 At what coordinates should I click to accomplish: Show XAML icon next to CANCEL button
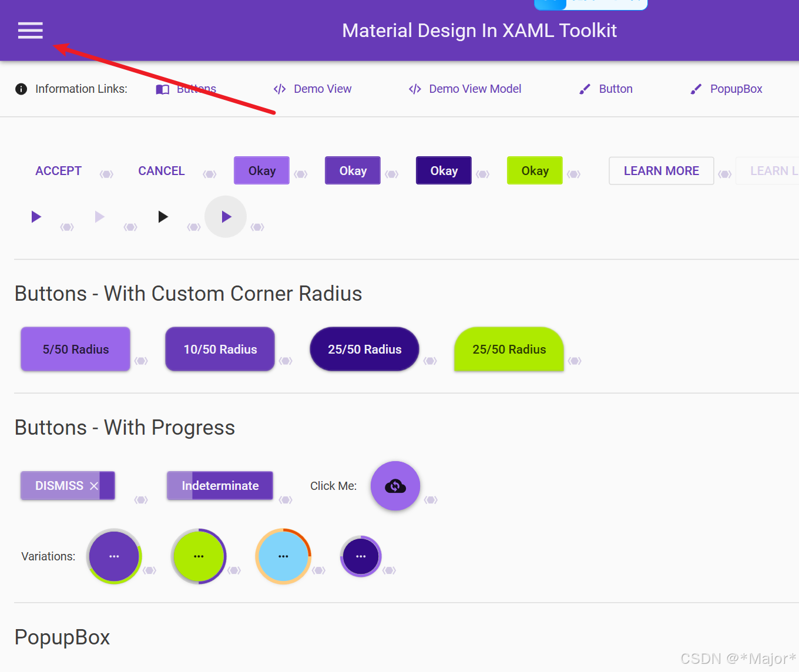(x=210, y=174)
